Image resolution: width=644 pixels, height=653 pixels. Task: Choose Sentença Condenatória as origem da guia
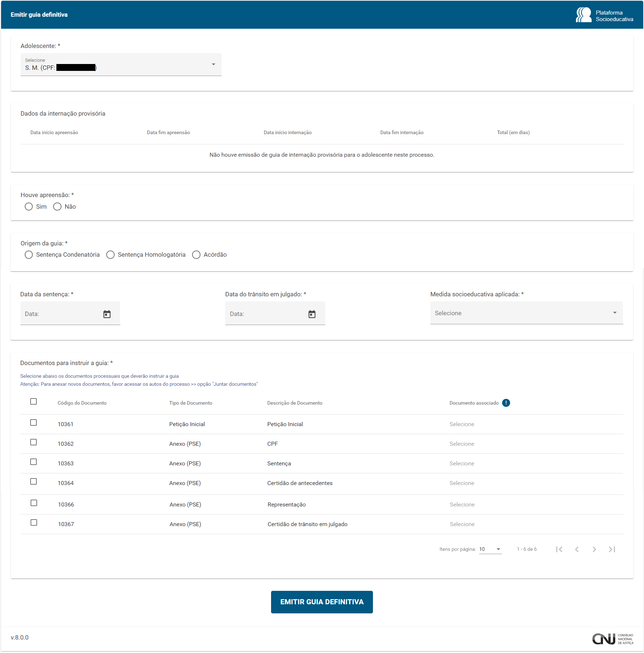(x=29, y=255)
